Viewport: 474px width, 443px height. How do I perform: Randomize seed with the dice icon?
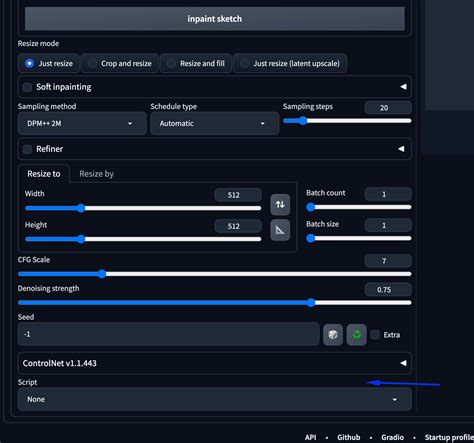point(333,334)
